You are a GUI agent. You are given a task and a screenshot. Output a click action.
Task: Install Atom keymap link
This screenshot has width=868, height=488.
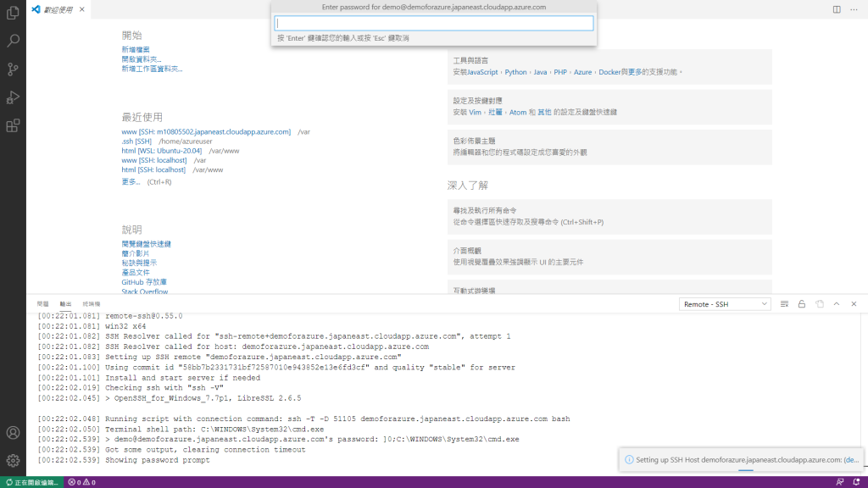pos(518,112)
